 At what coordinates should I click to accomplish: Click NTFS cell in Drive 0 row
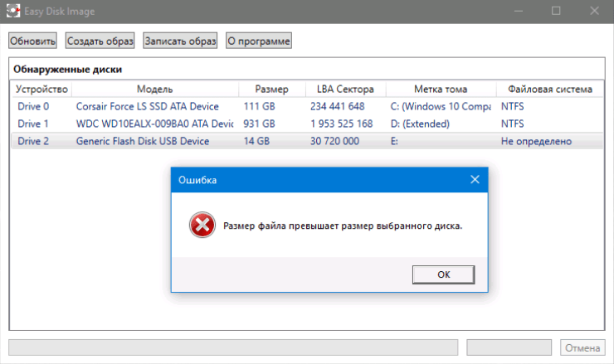tap(512, 106)
